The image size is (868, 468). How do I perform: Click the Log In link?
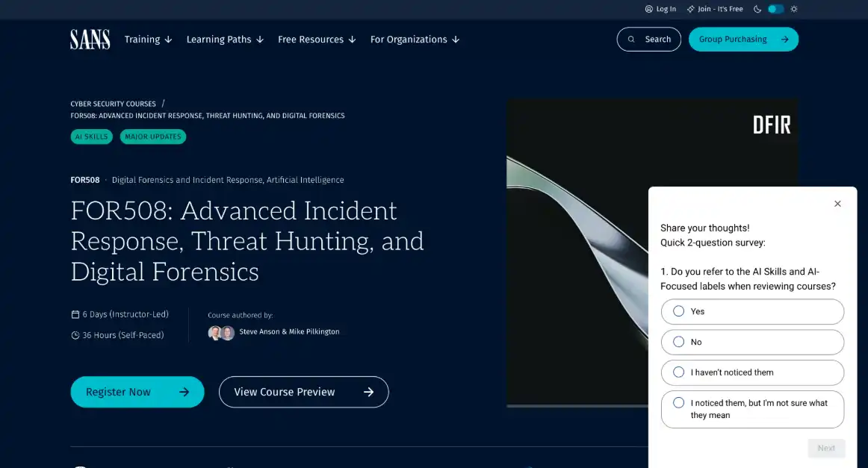660,9
